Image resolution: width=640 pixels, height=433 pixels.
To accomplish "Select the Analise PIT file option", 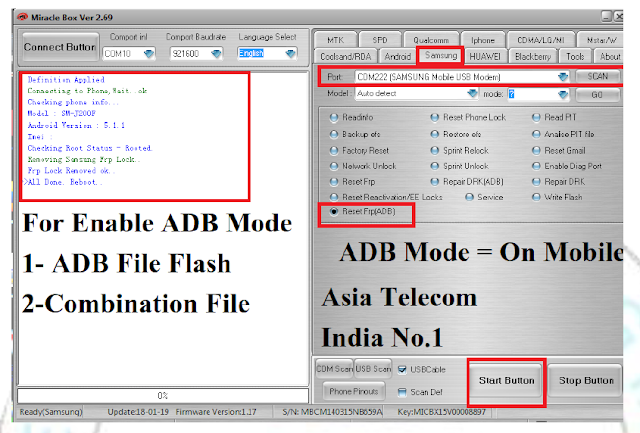I will [536, 134].
